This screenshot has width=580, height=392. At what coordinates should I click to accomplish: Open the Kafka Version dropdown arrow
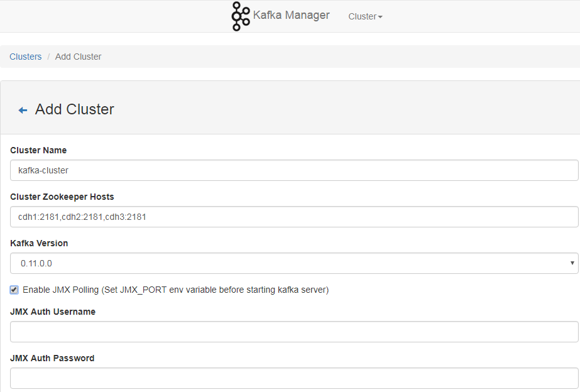pyautogui.click(x=571, y=263)
